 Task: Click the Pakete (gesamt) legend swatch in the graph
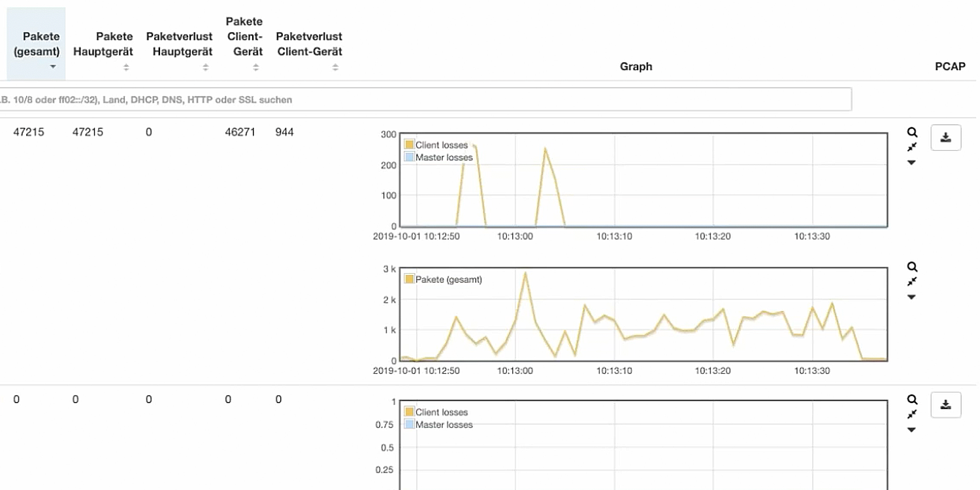(x=410, y=280)
